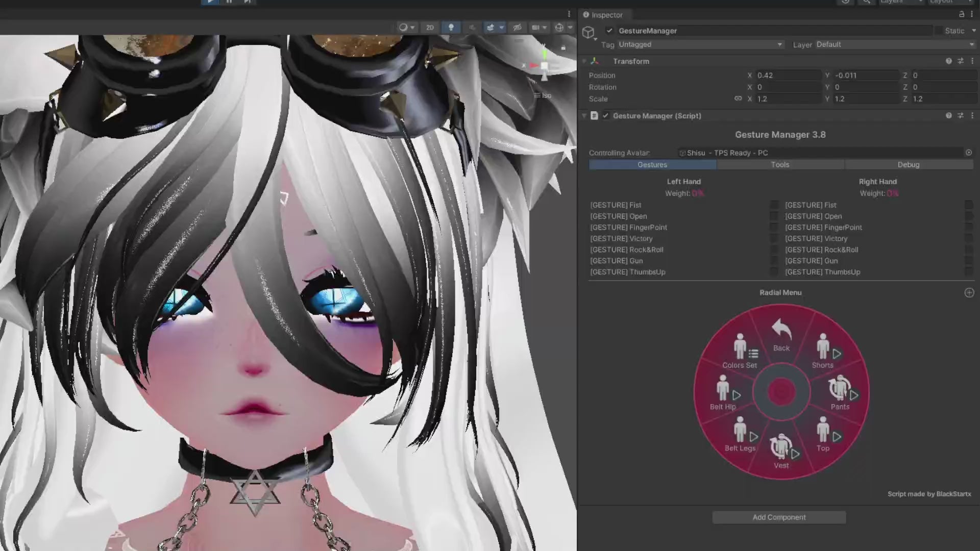Viewport: 980px width, 551px height.
Task: Toggle scene lighting with the lightbulb icon
Action: pos(451,28)
